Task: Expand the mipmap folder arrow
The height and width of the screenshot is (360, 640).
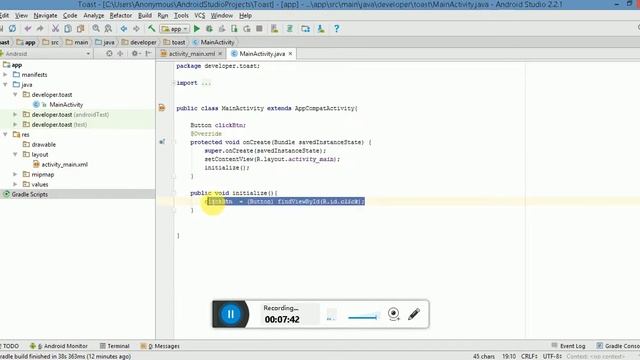Action: 15,174
